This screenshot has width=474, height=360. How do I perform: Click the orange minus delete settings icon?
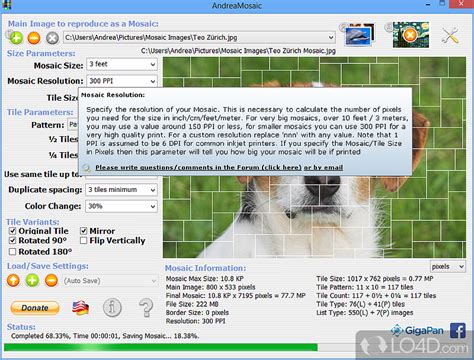(x=51, y=281)
